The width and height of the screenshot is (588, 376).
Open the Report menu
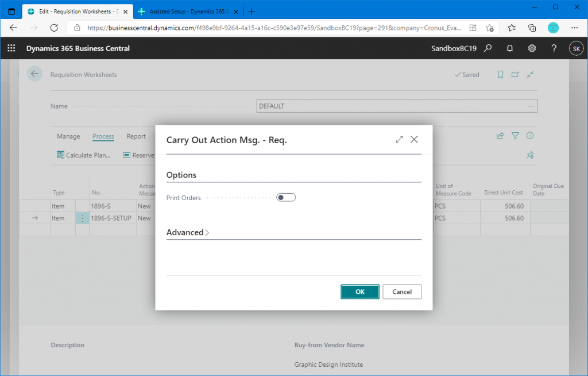136,136
